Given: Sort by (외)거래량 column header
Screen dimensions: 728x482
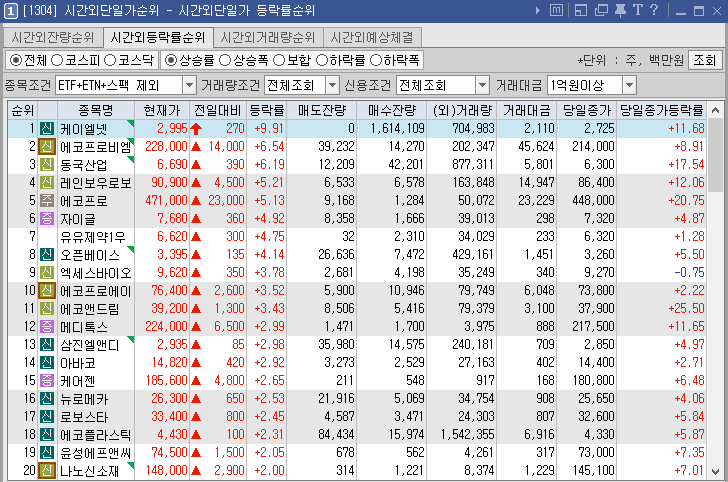Looking at the screenshot, I should point(462,111).
